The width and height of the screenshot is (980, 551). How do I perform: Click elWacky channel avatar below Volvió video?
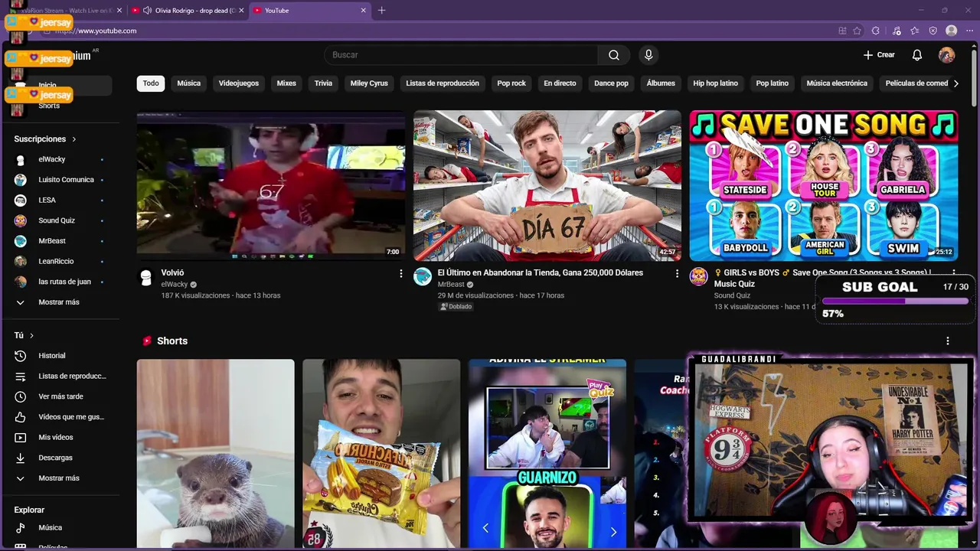[146, 277]
